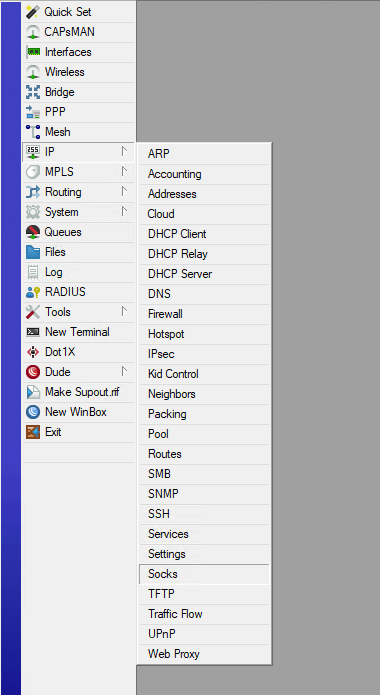Click the Make Supout.rif file icon
This screenshot has width=380, height=695.
click(x=33, y=392)
